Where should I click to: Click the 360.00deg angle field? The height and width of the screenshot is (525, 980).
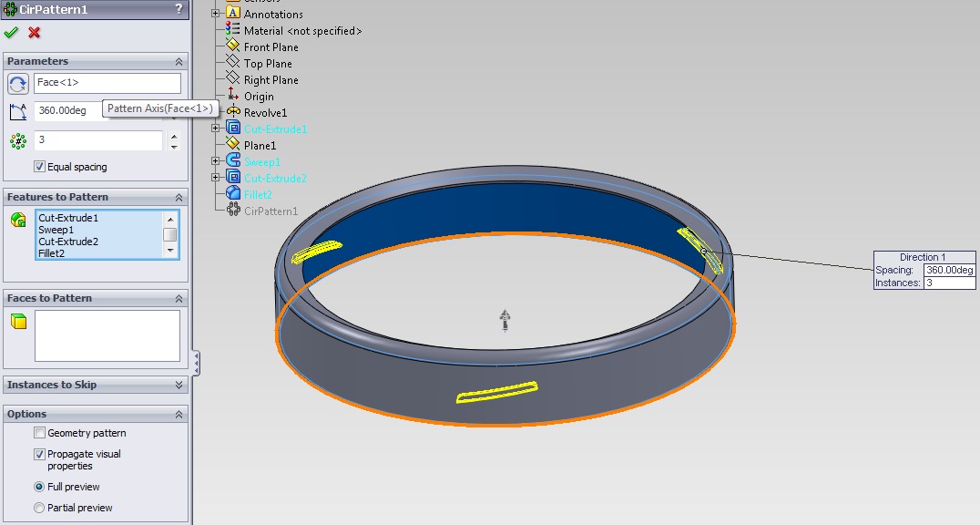click(67, 110)
